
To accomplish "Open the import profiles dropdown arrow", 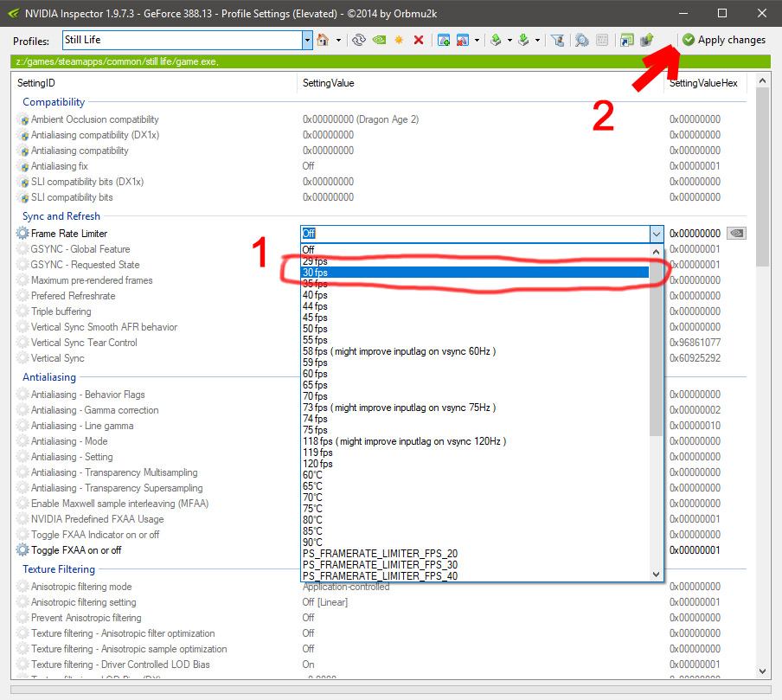I will 537,41.
